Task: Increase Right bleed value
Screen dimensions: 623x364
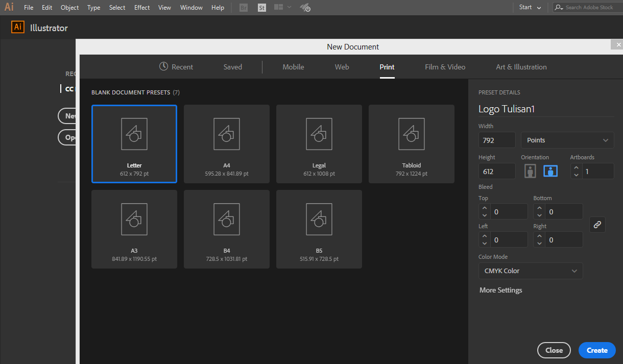Action: [539, 236]
